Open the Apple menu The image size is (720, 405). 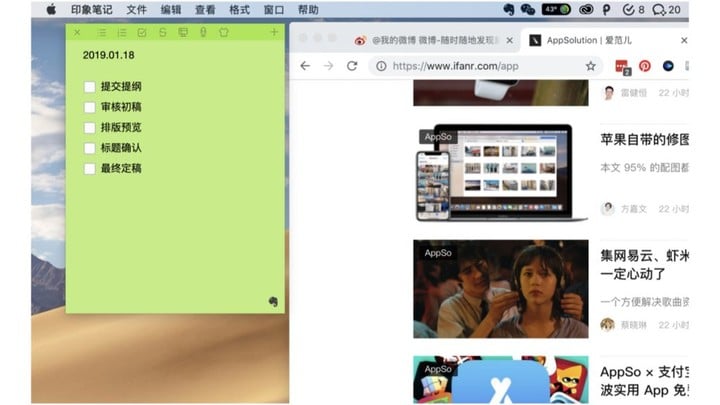[51, 10]
